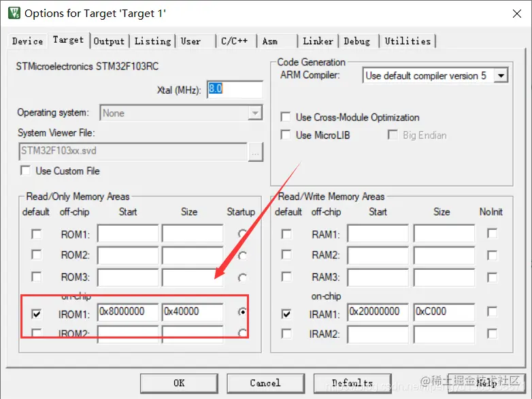Image resolution: width=532 pixels, height=399 pixels.
Task: Check the ROM3 default checkbox
Action: coord(36,277)
